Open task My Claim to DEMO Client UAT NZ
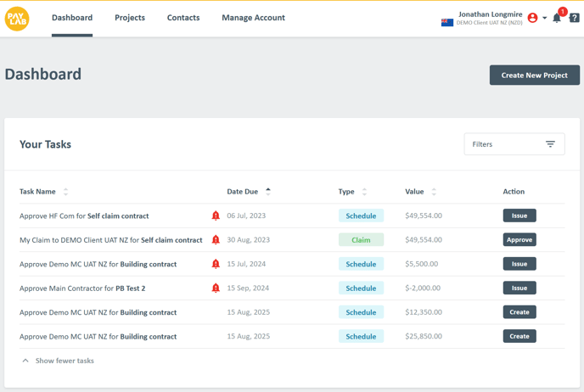The width and height of the screenshot is (584, 392). (111, 240)
